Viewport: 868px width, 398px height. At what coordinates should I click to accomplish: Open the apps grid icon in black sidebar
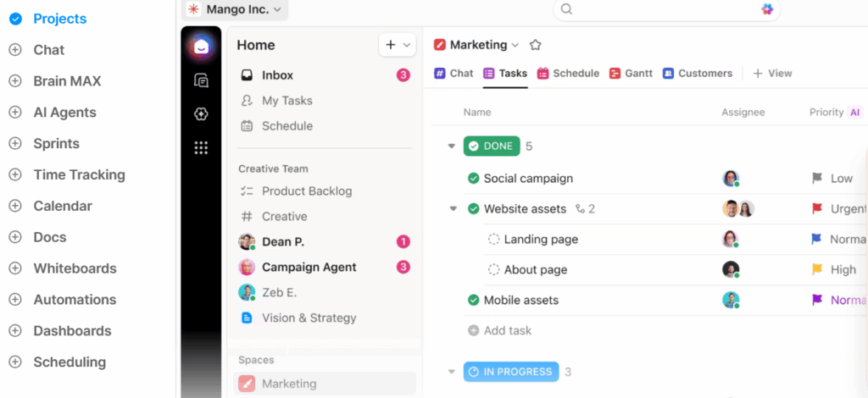201,147
